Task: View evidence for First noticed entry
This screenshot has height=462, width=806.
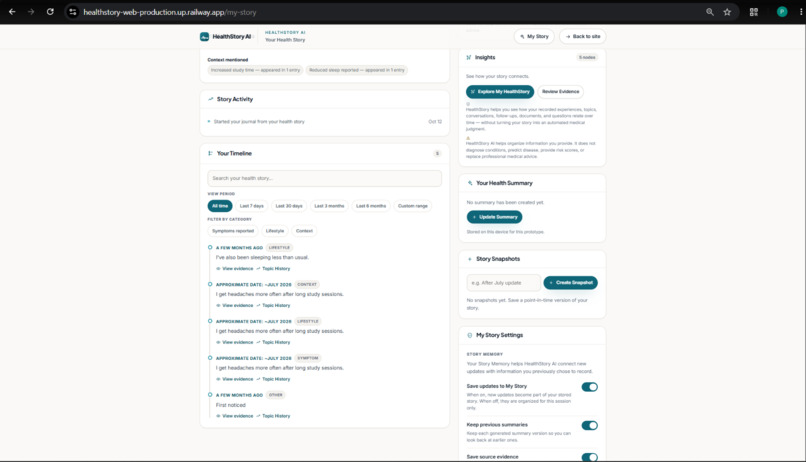Action: (235, 416)
